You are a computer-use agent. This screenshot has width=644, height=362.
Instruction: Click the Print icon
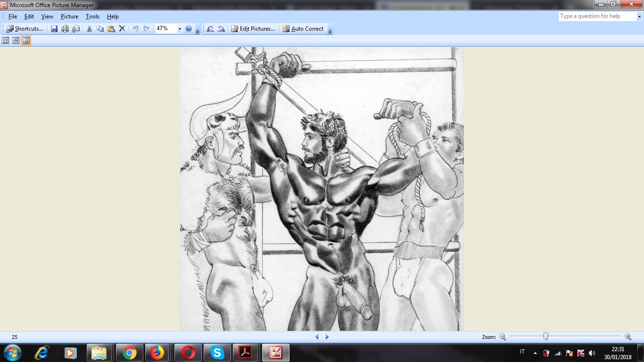[65, 29]
